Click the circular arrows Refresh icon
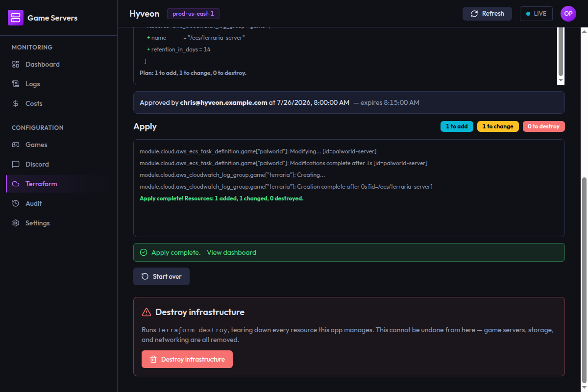 point(474,14)
